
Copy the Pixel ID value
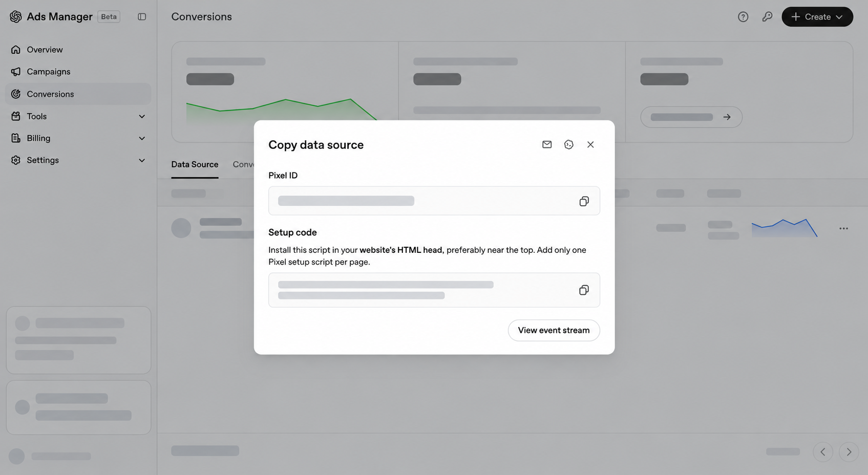click(584, 201)
